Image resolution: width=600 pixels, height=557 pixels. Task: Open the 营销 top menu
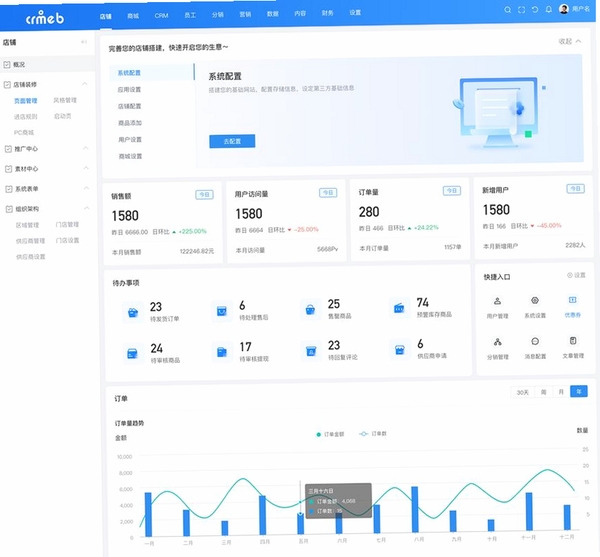click(245, 14)
